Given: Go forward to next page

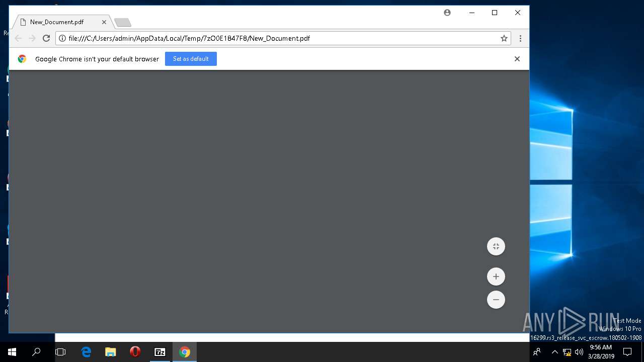Looking at the screenshot, I should [x=32, y=38].
